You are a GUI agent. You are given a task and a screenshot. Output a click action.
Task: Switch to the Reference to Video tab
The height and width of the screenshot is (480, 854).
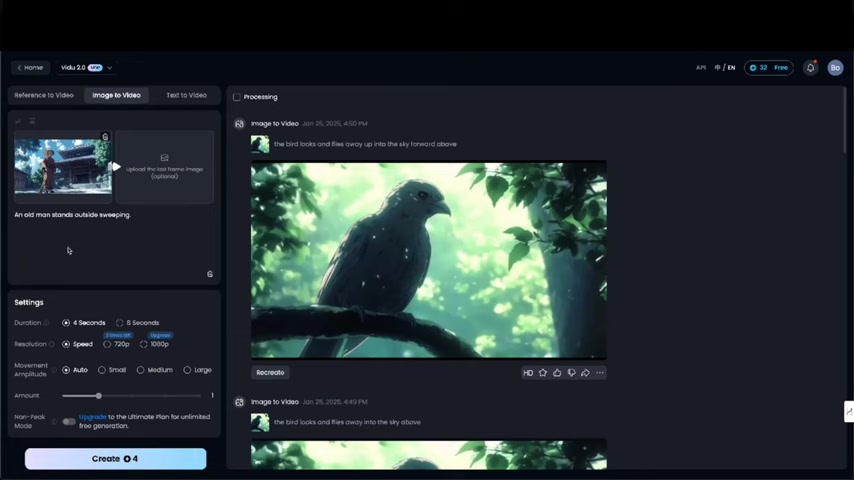point(44,95)
